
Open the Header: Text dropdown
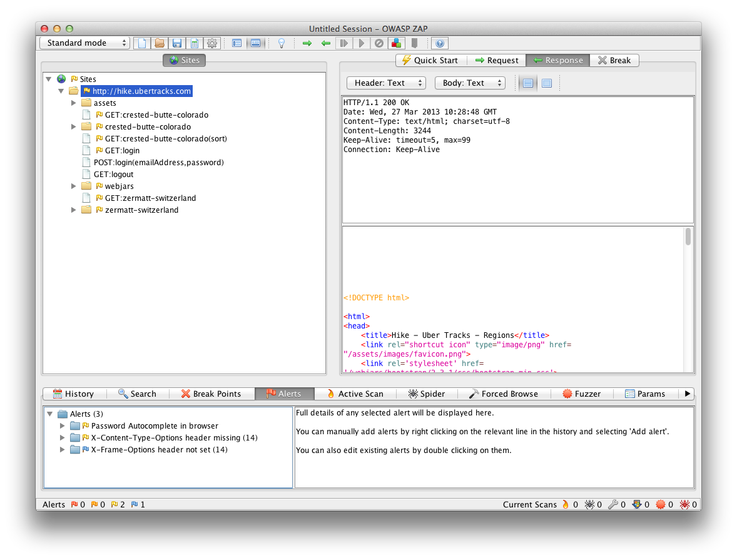pyautogui.click(x=385, y=83)
